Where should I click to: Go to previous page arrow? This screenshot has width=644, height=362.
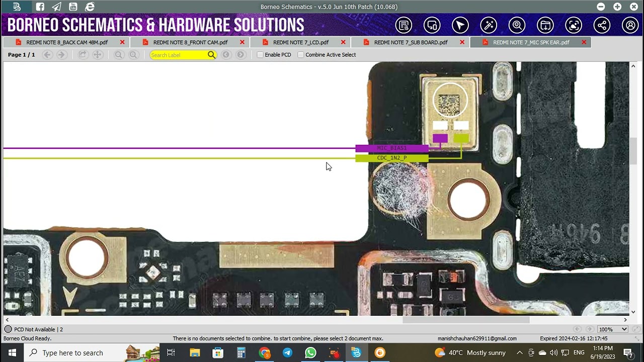[47, 55]
